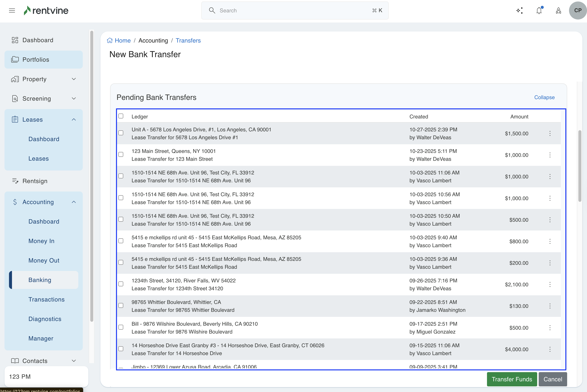587x392 pixels.
Task: Click the rocket icon in header
Action: pyautogui.click(x=558, y=10)
